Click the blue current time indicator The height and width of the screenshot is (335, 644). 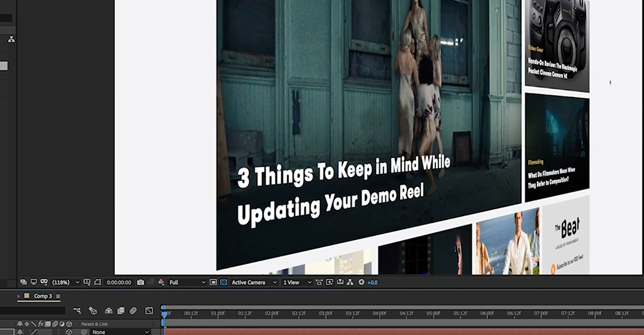coord(164,314)
